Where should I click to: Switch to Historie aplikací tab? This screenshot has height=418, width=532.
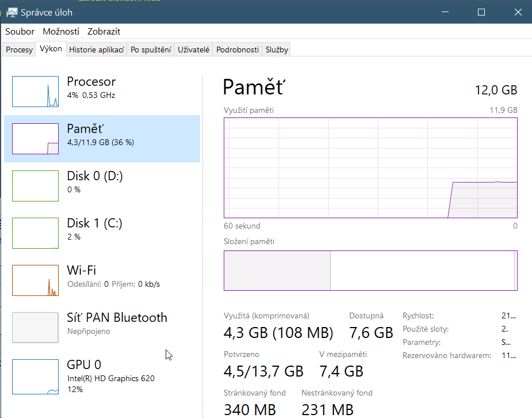pos(97,50)
